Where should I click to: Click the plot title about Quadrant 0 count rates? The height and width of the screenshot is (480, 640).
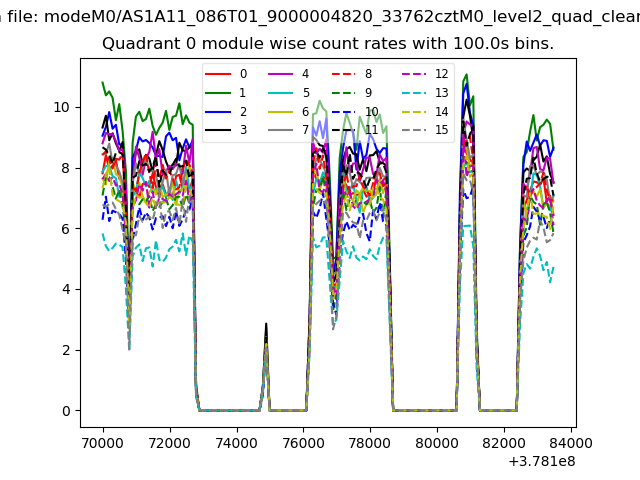click(x=328, y=44)
